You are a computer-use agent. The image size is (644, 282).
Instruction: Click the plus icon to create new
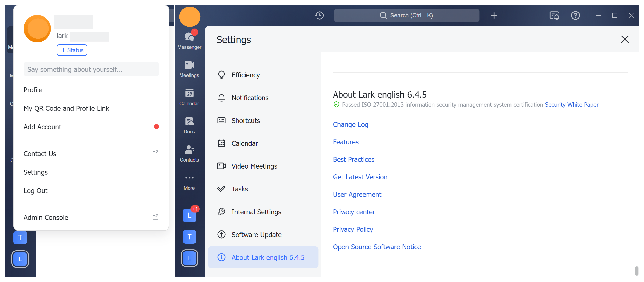[494, 15]
